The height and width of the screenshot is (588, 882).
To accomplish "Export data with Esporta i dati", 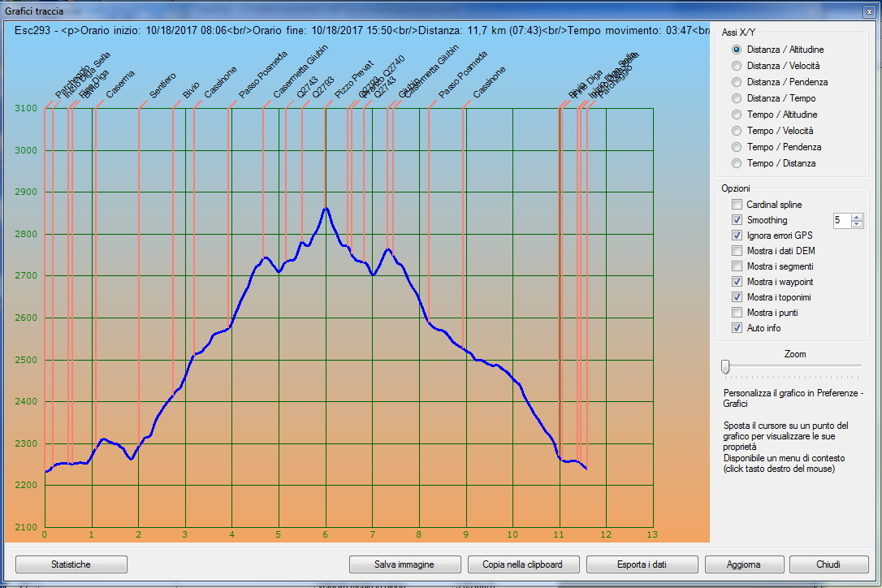I will pyautogui.click(x=642, y=564).
